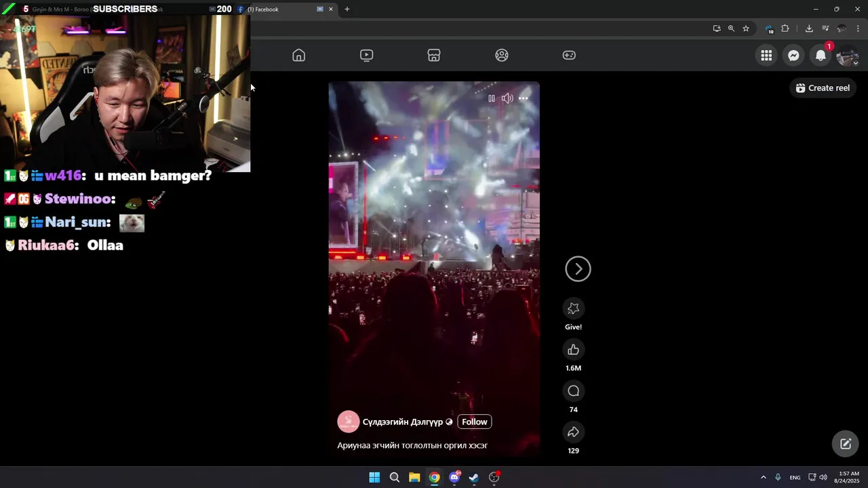The width and height of the screenshot is (868, 488).
Task: Close the Facebook browser tab
Action: click(331, 9)
